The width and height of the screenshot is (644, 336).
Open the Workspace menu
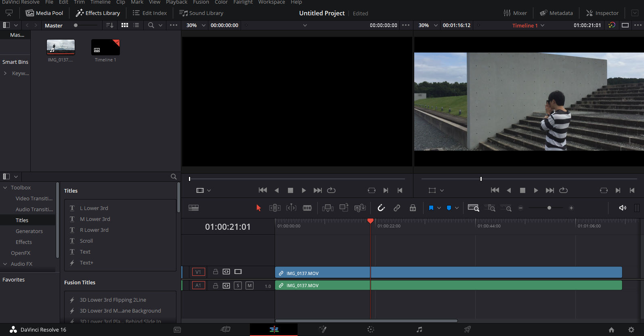pos(272,2)
